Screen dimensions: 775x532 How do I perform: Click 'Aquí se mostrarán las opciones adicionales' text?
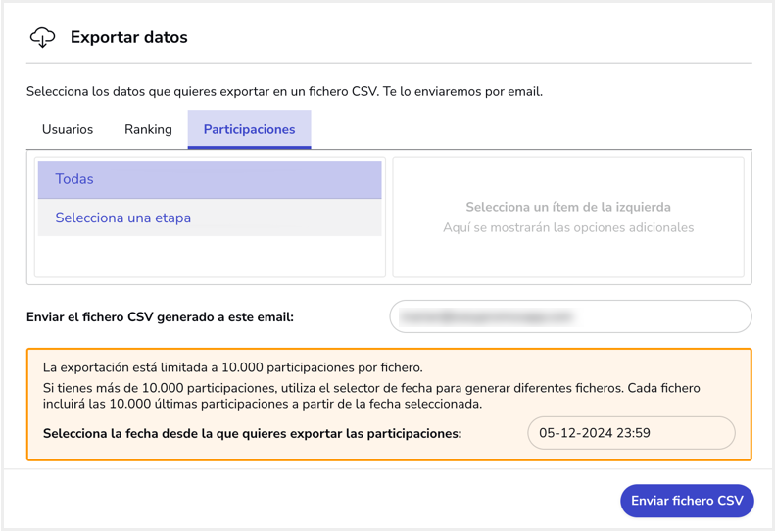coord(568,227)
